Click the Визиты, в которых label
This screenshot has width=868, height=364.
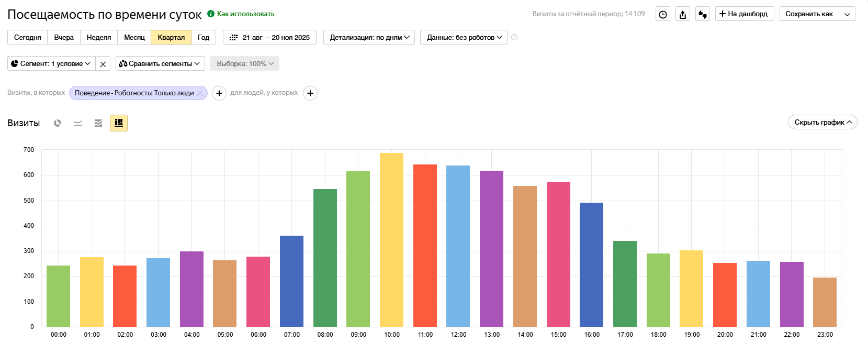[36, 93]
